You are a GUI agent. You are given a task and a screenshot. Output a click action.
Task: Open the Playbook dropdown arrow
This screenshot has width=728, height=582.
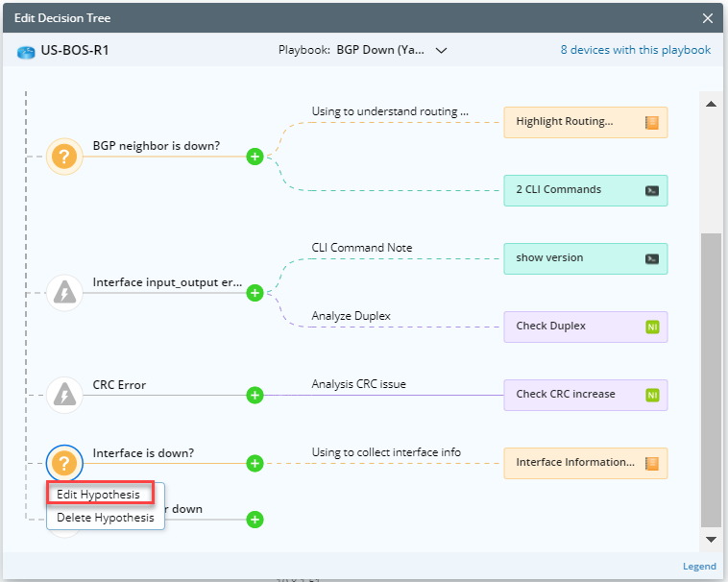point(441,50)
